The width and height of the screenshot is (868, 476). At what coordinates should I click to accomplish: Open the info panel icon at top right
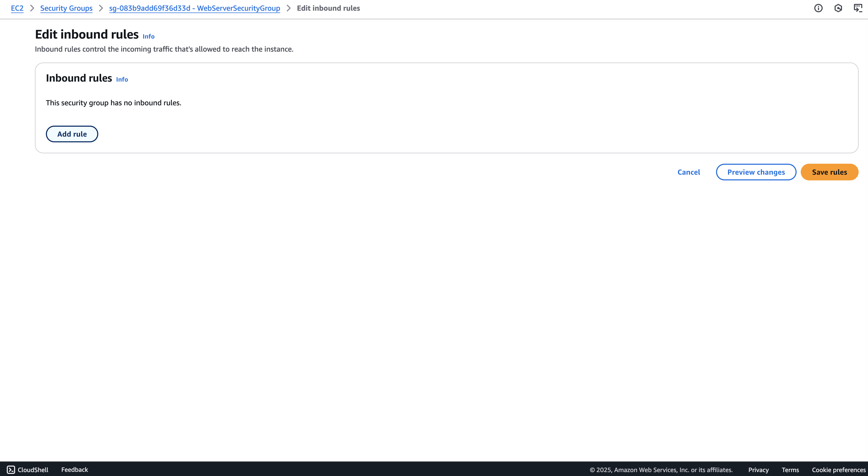tap(818, 8)
